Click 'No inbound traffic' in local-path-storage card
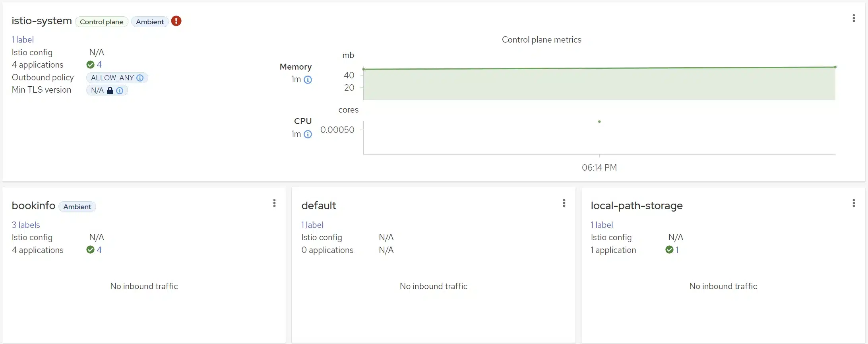 tap(723, 286)
